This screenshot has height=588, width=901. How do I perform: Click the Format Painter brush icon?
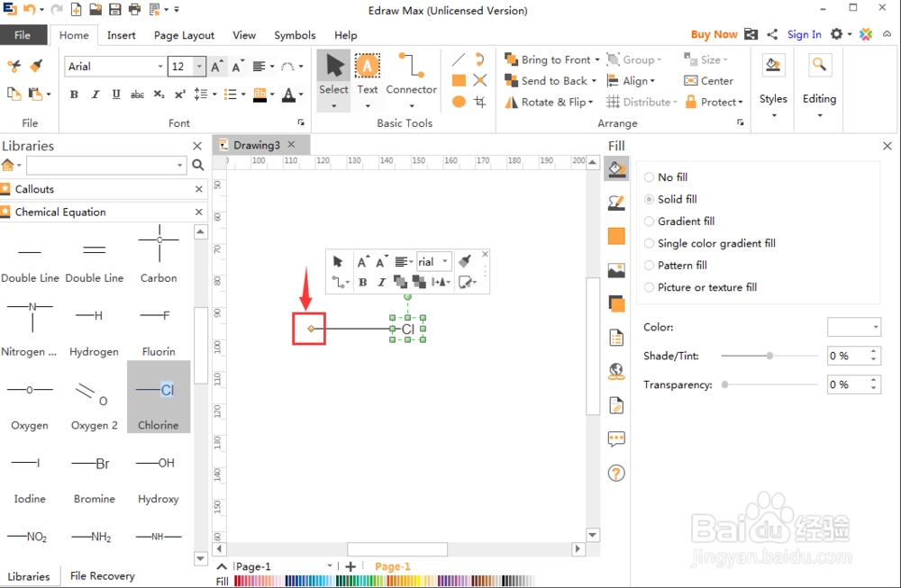pyautogui.click(x=36, y=66)
